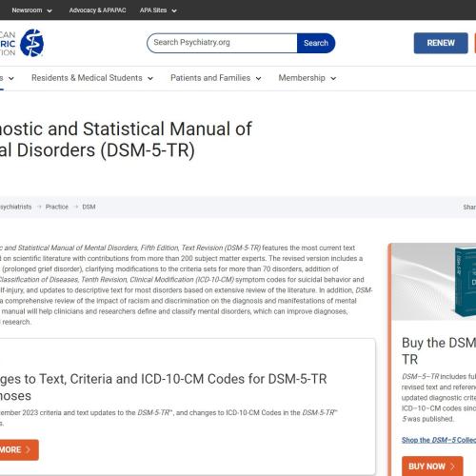Open the DSM breadcrumb link
Screen dimensions: 476x476
89,207
